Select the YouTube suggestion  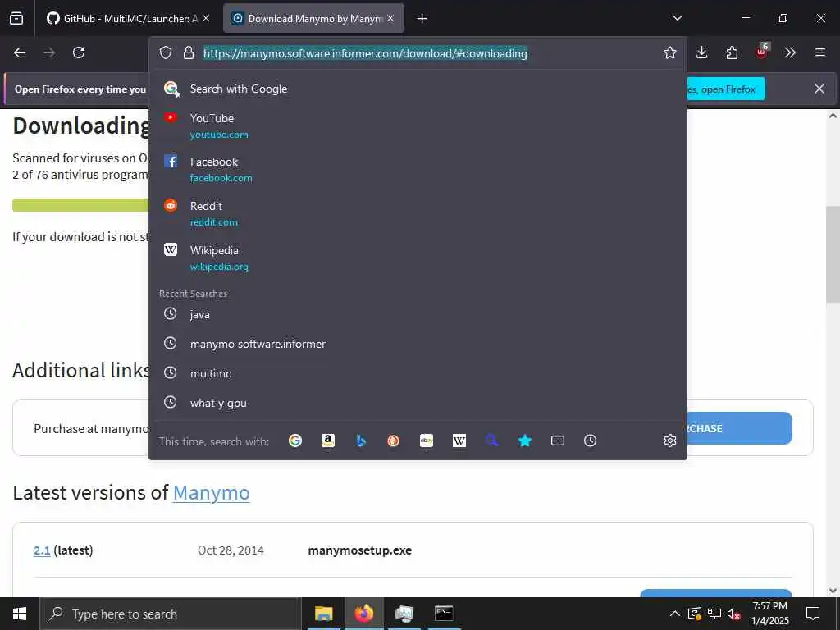(418, 126)
